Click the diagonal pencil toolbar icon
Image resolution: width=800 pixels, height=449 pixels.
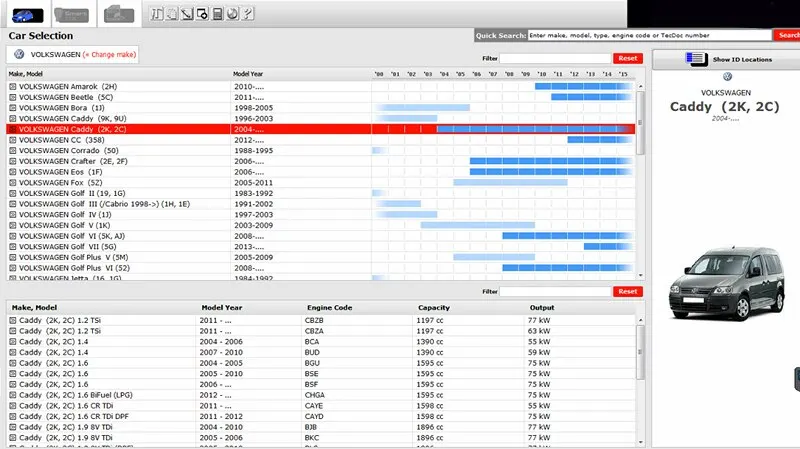click(187, 14)
